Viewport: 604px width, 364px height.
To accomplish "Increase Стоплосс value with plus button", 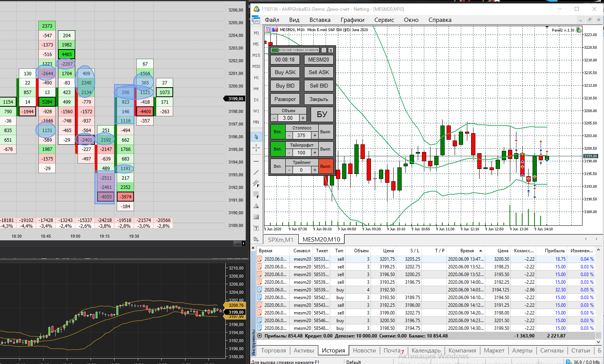I will pyautogui.click(x=314, y=136).
